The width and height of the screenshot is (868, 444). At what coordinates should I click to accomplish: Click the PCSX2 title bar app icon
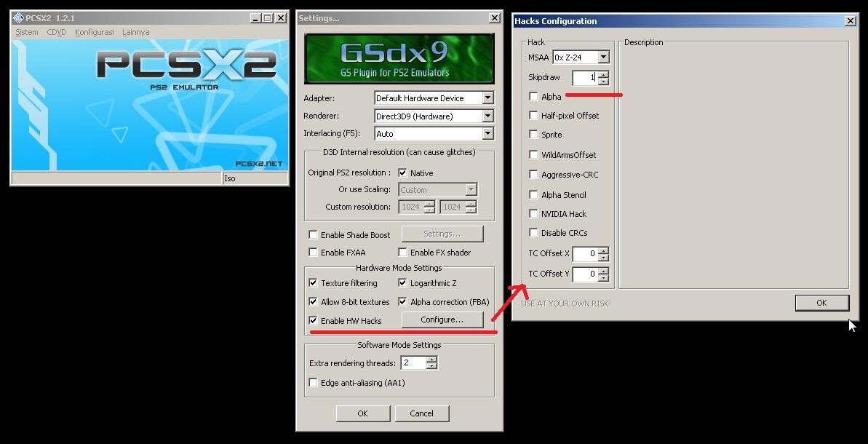(x=17, y=17)
